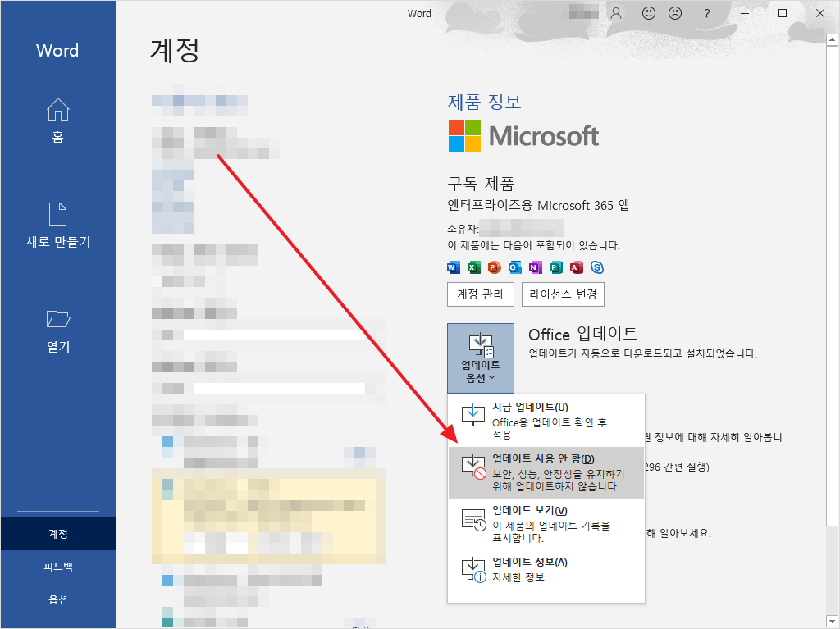
Task: Click the 계정 관리 button
Action: pyautogui.click(x=481, y=294)
